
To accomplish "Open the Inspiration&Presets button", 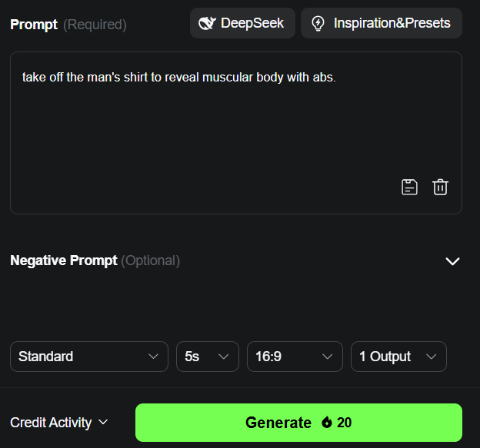I will [x=382, y=23].
